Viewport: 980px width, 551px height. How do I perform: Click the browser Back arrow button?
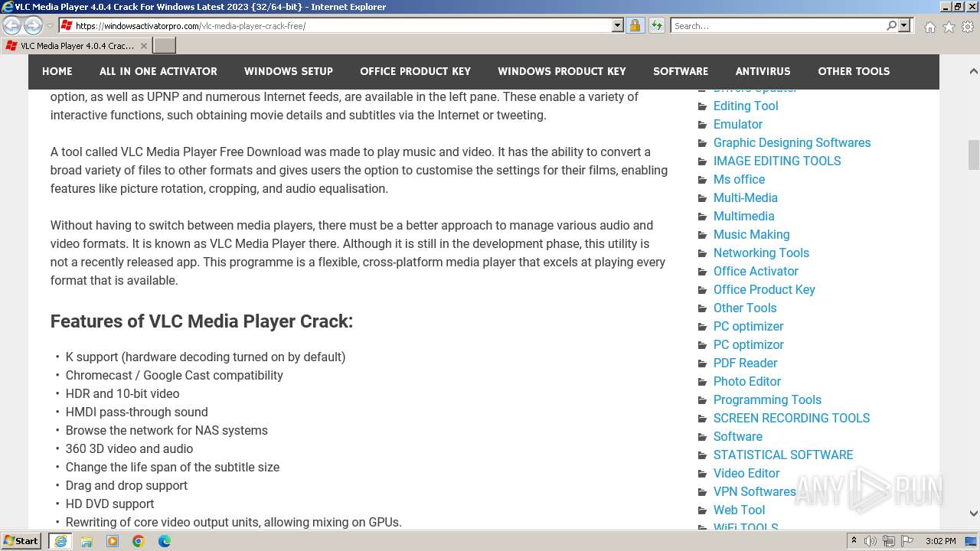coord(12,26)
